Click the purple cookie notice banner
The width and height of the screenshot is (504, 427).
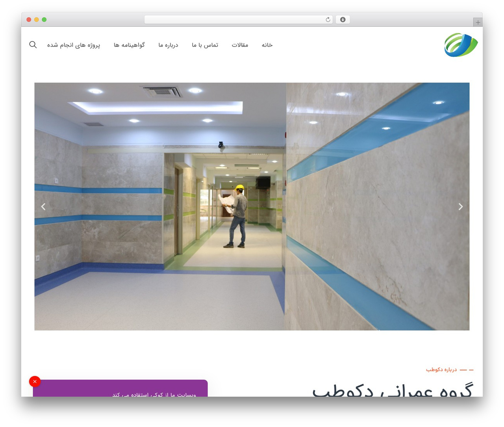(x=120, y=388)
